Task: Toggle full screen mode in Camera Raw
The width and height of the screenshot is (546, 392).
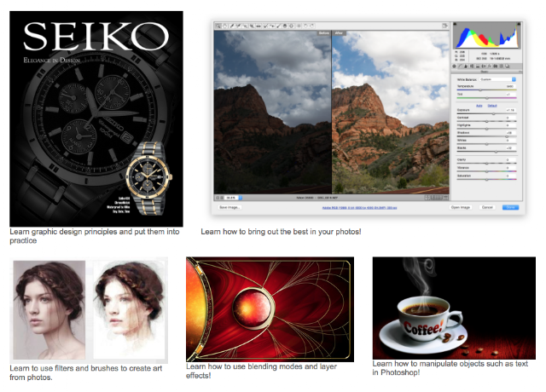Action: 444,26
